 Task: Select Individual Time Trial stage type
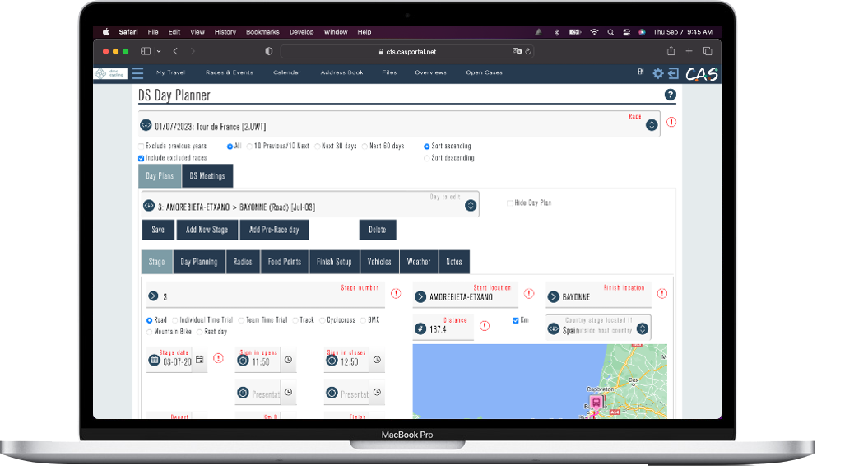pos(175,320)
